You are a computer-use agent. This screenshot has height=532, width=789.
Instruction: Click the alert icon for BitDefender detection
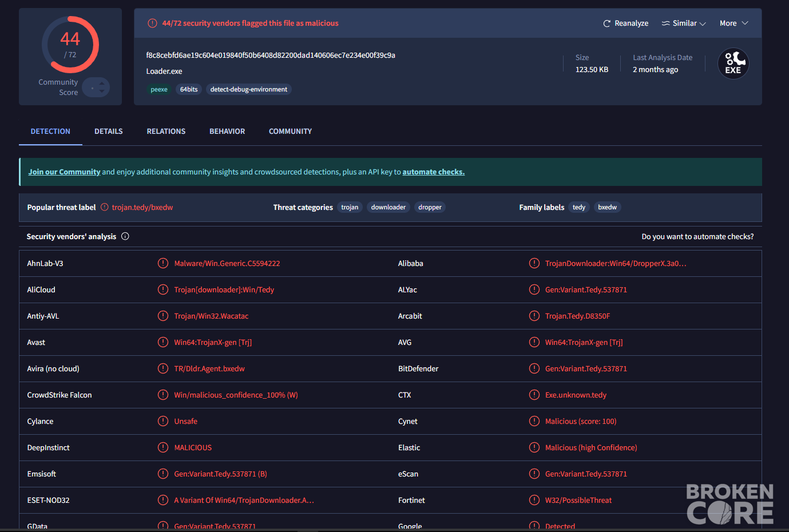pos(534,368)
